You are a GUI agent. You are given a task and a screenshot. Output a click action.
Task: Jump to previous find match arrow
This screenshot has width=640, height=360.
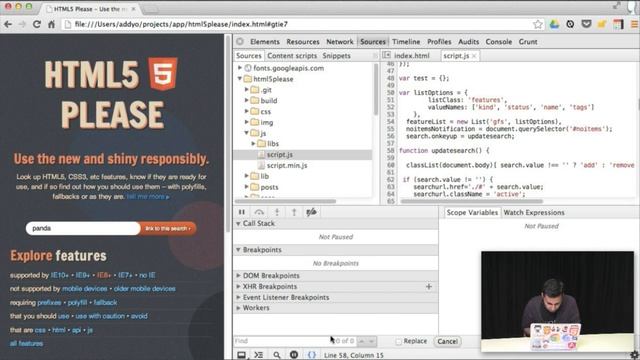(x=362, y=341)
